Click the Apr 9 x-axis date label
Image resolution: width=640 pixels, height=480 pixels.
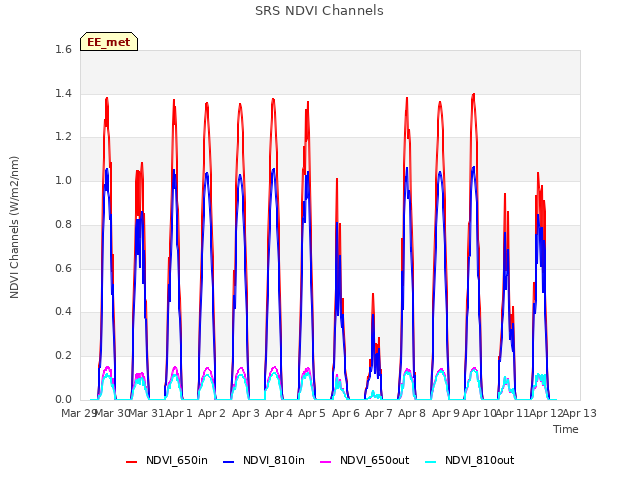click(446, 413)
